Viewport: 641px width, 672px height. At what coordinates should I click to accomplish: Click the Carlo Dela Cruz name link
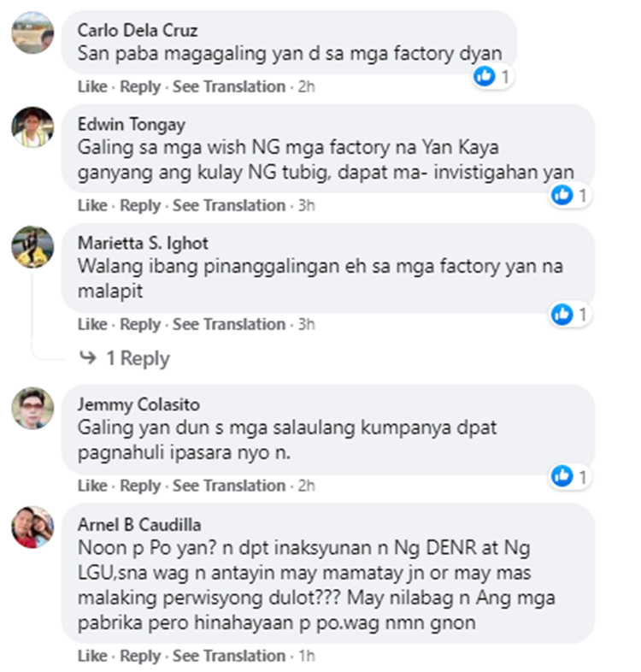pos(137,31)
